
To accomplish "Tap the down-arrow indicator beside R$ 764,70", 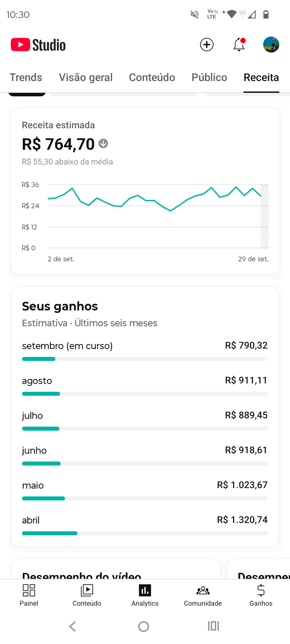I will [x=103, y=144].
